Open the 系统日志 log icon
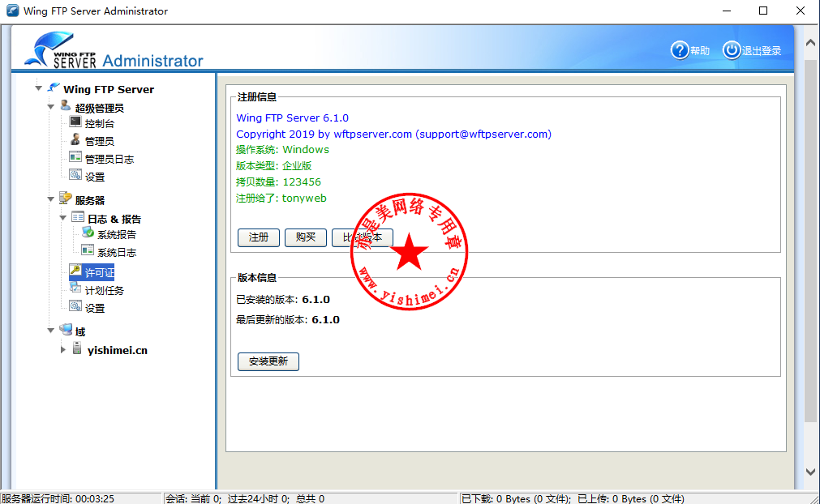 pos(88,250)
